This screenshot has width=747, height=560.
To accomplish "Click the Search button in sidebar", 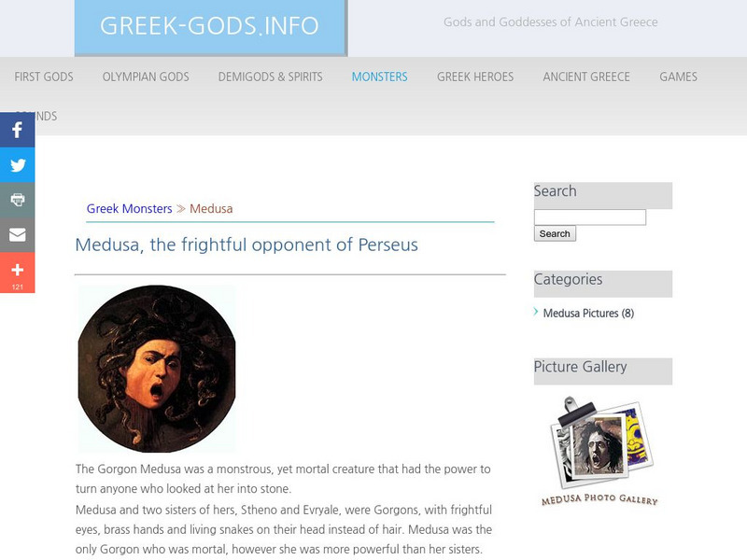I will coord(555,233).
